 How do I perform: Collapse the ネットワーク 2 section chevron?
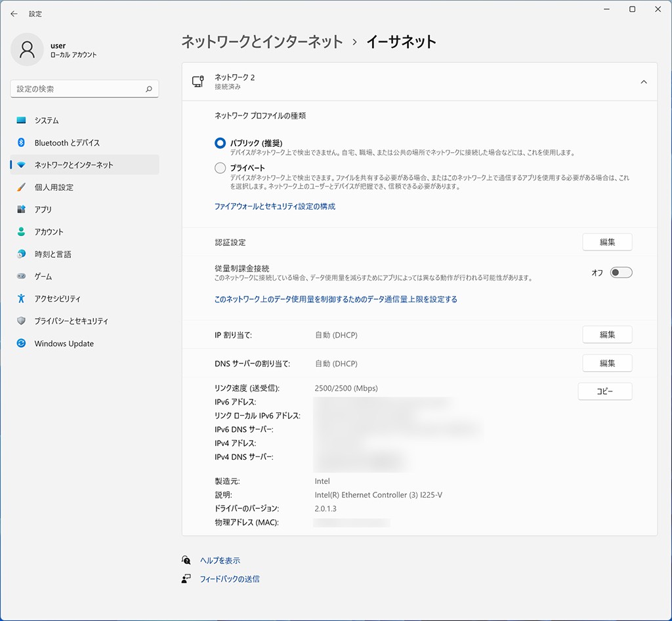click(643, 82)
